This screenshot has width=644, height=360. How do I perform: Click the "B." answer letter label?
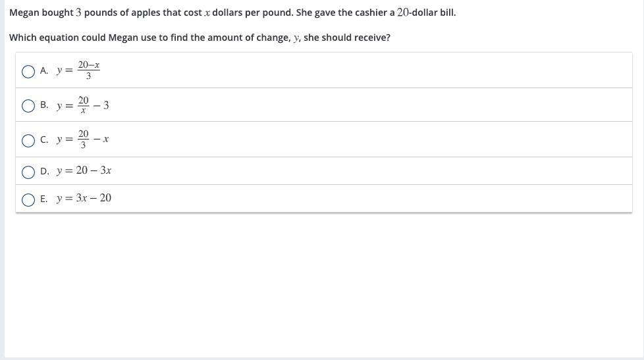point(44,105)
